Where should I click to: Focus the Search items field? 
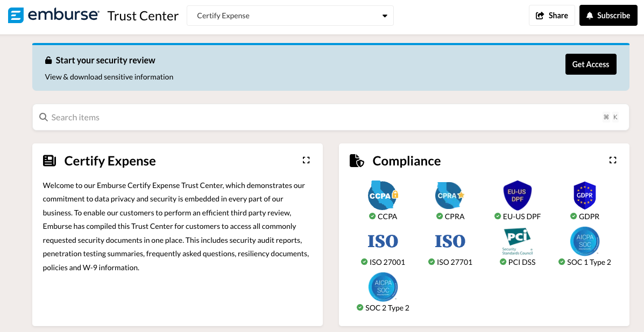pos(323,117)
